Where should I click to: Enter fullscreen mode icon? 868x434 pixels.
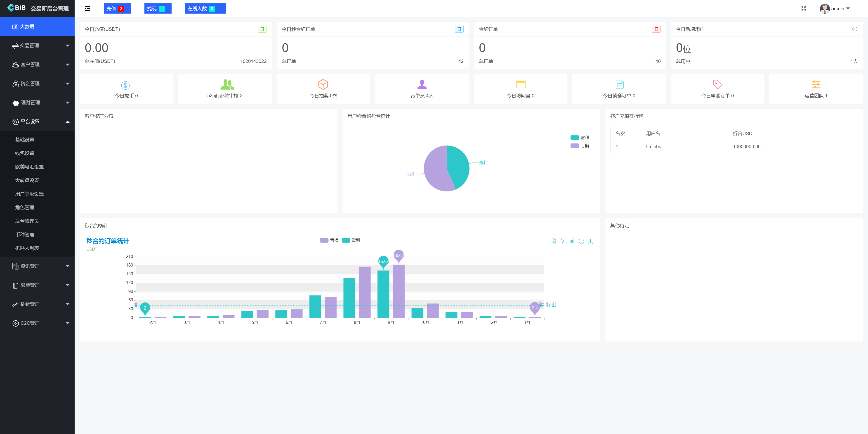tap(803, 8)
